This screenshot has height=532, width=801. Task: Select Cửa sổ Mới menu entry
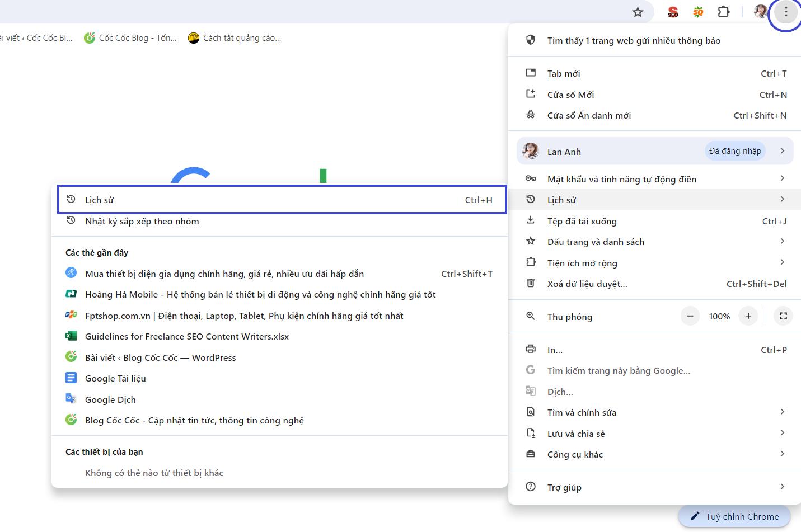coord(655,95)
